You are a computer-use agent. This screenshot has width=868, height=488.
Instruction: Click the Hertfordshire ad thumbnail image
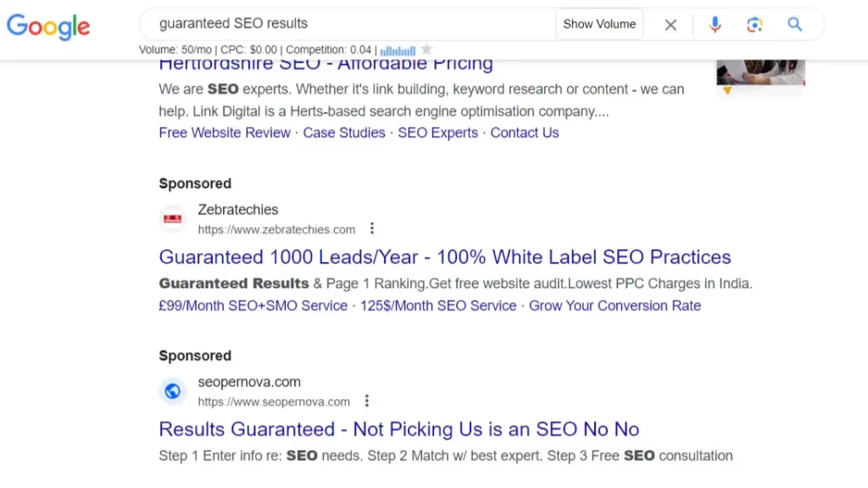[760, 73]
